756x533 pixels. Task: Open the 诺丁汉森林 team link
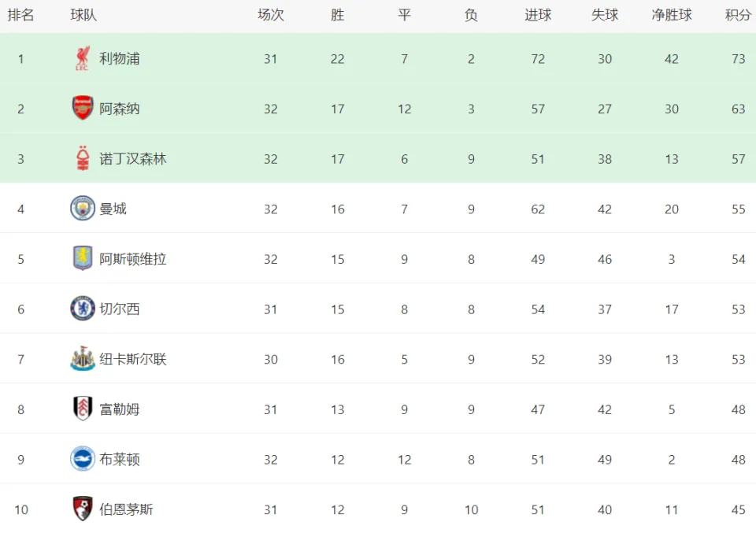(133, 159)
